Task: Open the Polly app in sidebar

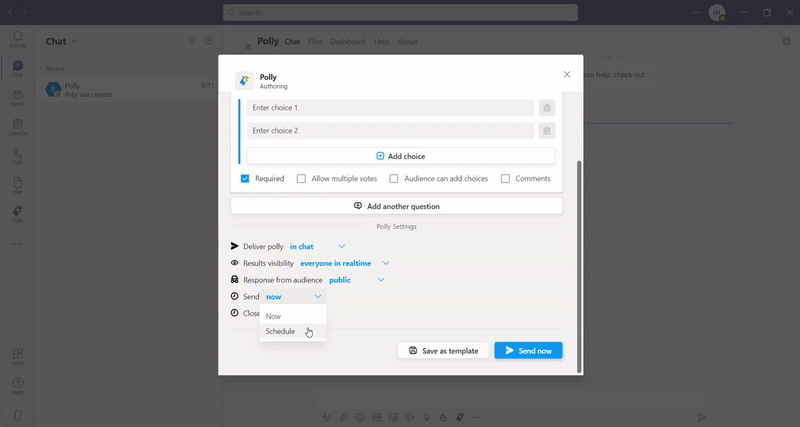Action: 17,213
